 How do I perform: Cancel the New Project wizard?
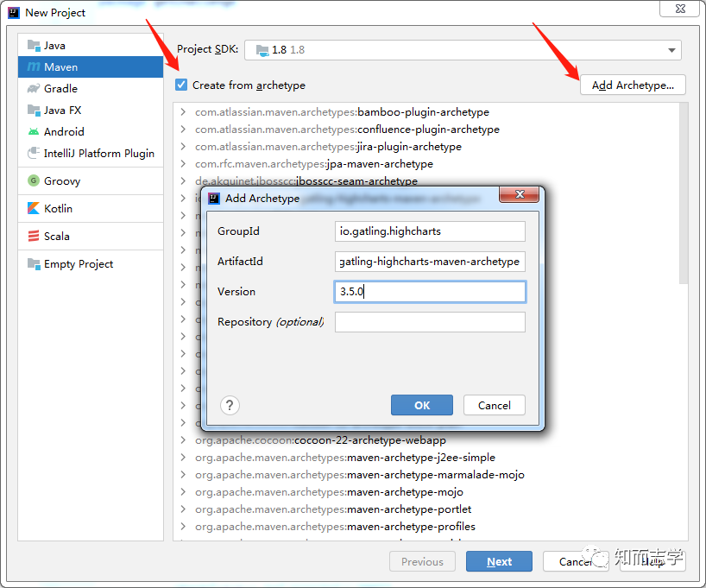pyautogui.click(x=576, y=561)
